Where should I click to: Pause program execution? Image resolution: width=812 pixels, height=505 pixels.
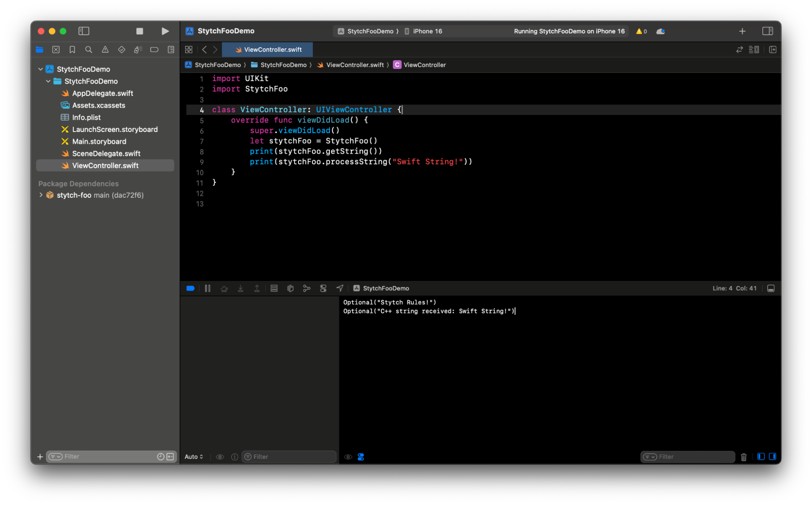click(208, 288)
